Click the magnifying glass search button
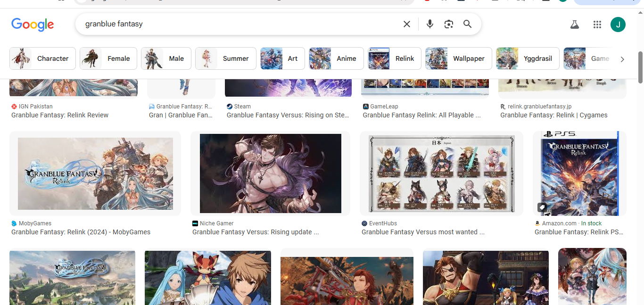 (467, 24)
